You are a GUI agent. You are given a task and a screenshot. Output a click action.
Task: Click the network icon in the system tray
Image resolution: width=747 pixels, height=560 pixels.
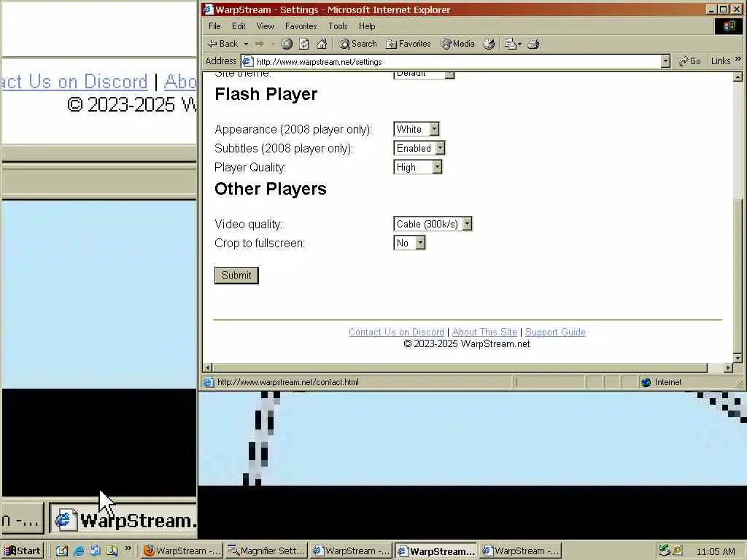click(664, 551)
